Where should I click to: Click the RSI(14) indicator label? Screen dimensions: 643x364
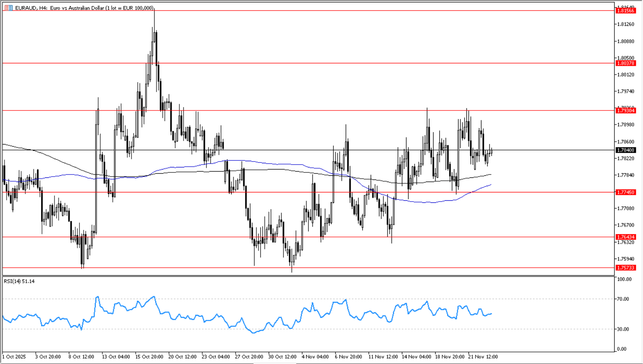19,282
